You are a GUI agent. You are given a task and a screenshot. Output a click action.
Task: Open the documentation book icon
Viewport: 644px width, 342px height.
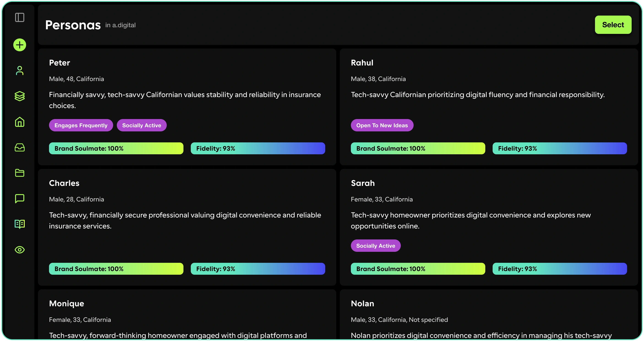click(19, 224)
